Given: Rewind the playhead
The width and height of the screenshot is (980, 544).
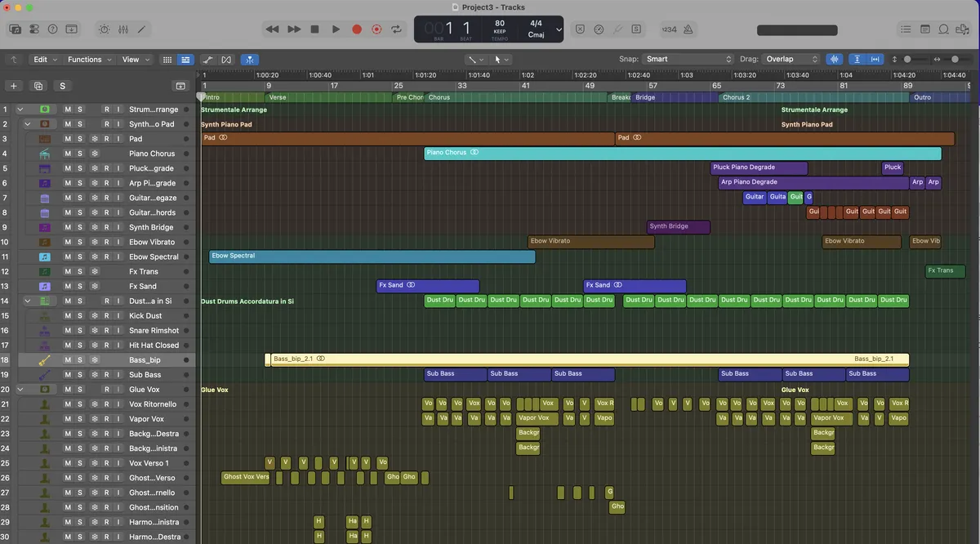Looking at the screenshot, I should (x=272, y=29).
